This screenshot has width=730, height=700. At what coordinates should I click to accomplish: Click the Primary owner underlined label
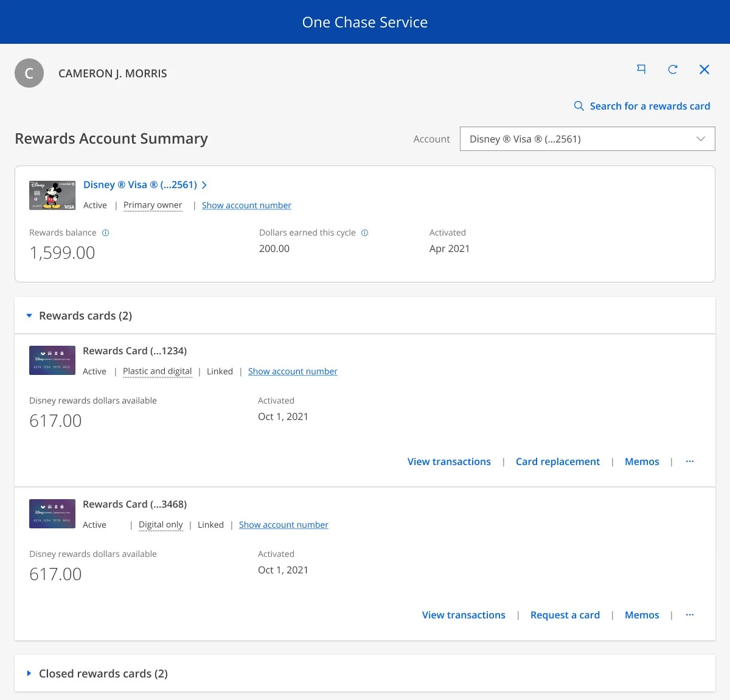coord(153,205)
